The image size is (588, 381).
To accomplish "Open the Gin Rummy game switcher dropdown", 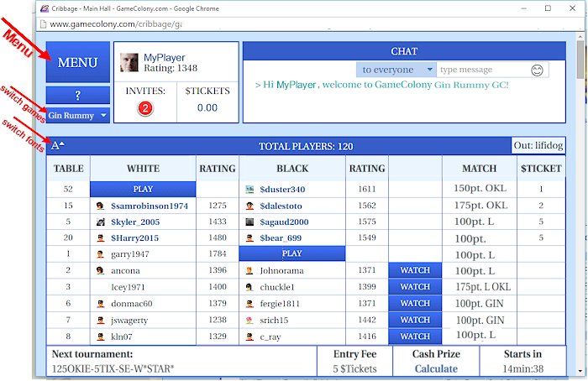I will pyautogui.click(x=78, y=115).
